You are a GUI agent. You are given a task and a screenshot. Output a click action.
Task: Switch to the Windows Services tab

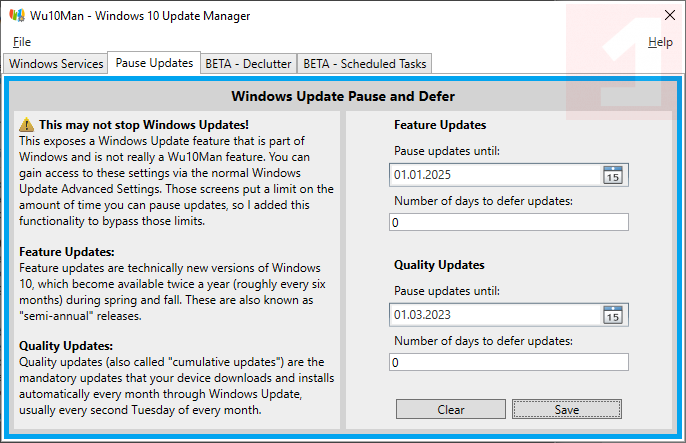point(56,64)
